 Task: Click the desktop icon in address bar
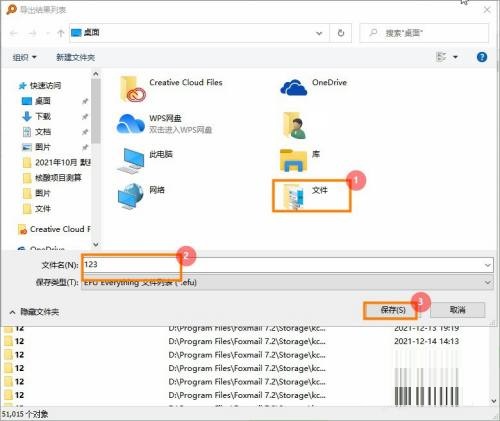[x=76, y=33]
